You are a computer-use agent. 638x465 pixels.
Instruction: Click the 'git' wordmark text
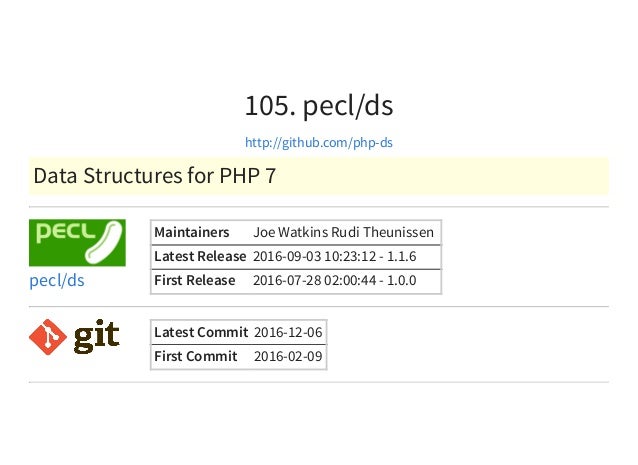96,337
